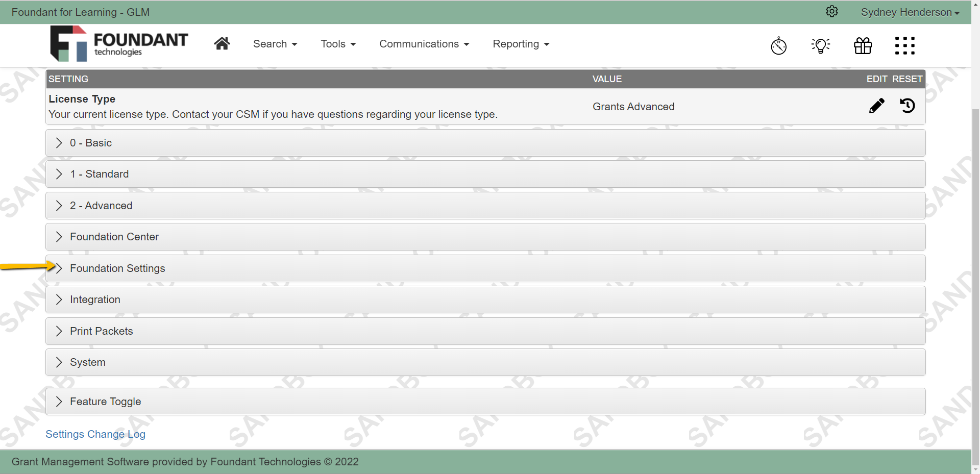The height and width of the screenshot is (474, 980).
Task: Open the Settings Change Log link
Action: (95, 434)
